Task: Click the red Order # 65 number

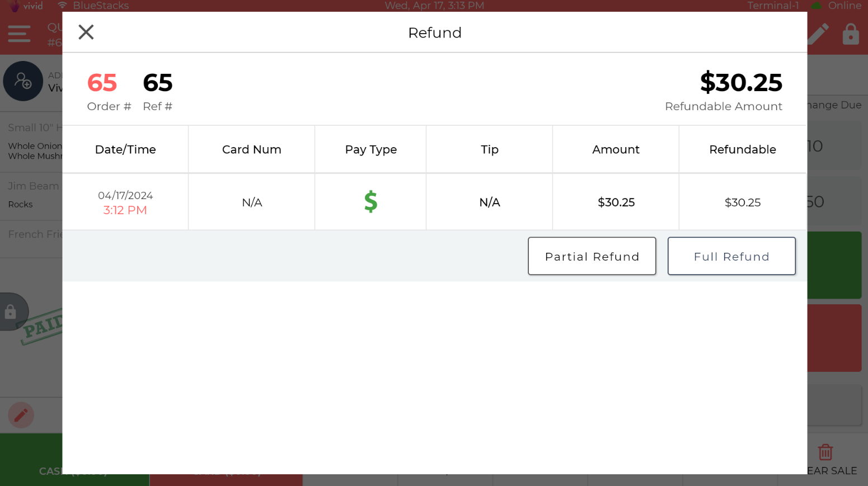Action: pyautogui.click(x=102, y=83)
